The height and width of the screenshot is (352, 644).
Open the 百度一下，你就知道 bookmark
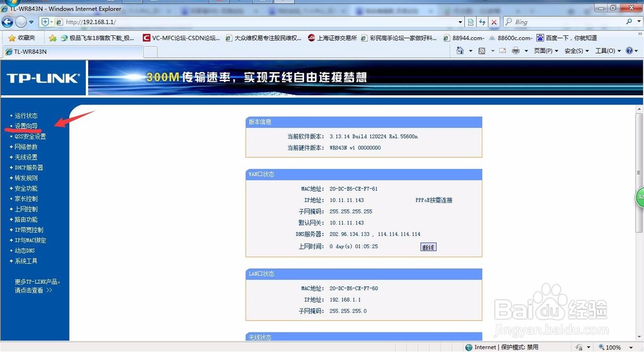[x=567, y=38]
